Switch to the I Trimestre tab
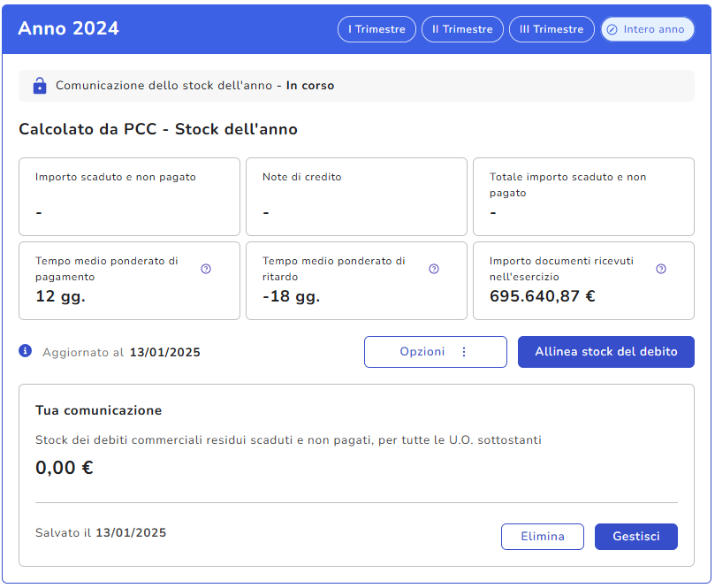The height and width of the screenshot is (588, 715). (377, 29)
